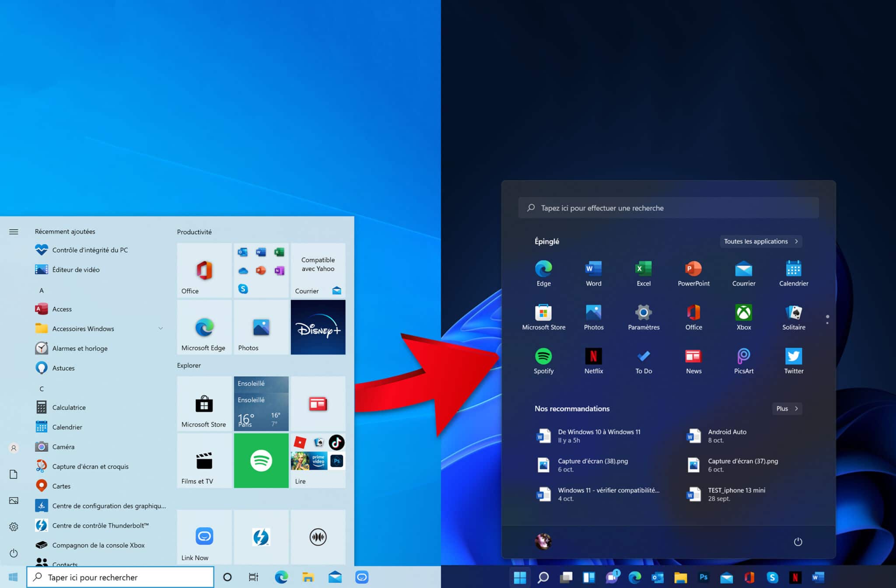Open Documents icon in Windows 10 sidebar
896x588 pixels.
tap(14, 474)
